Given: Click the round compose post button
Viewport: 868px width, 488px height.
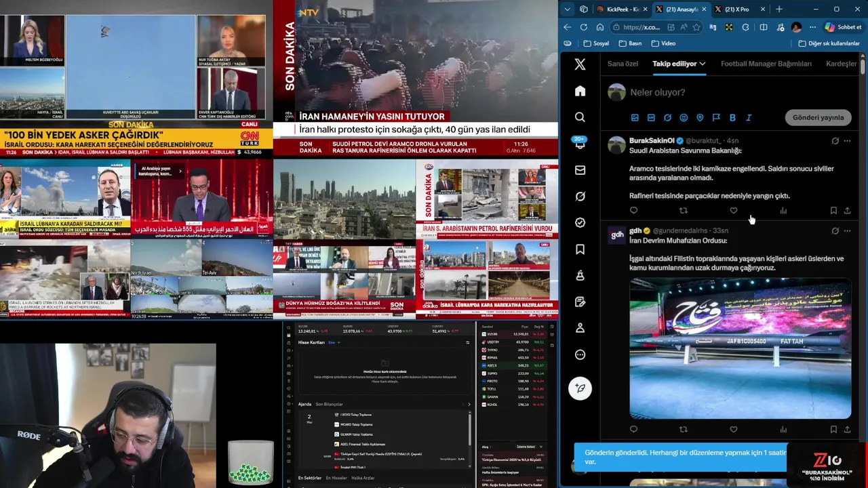Looking at the screenshot, I should (580, 388).
